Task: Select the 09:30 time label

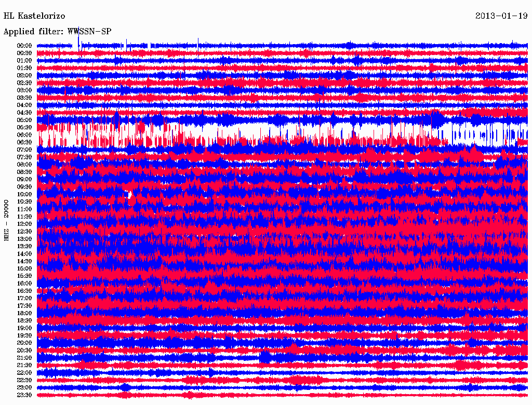Action: click(x=24, y=187)
